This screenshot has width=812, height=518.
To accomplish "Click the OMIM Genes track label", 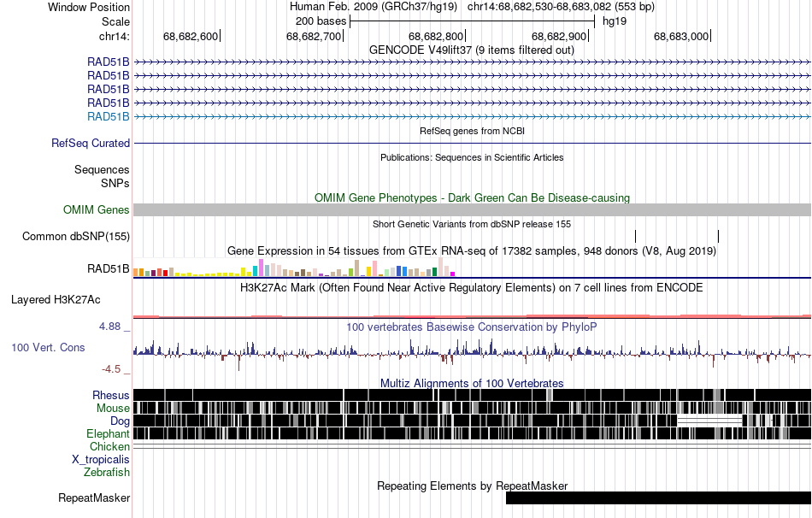I will tap(97, 209).
